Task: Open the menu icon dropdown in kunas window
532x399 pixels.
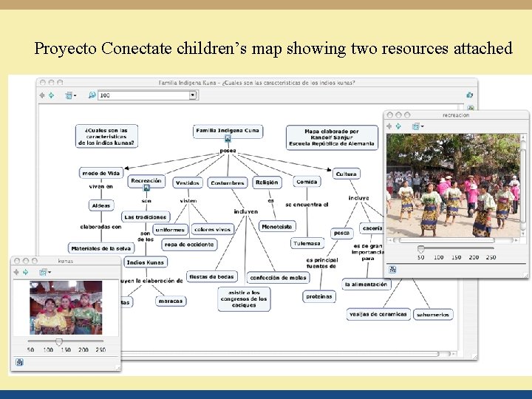Action: tap(44, 272)
